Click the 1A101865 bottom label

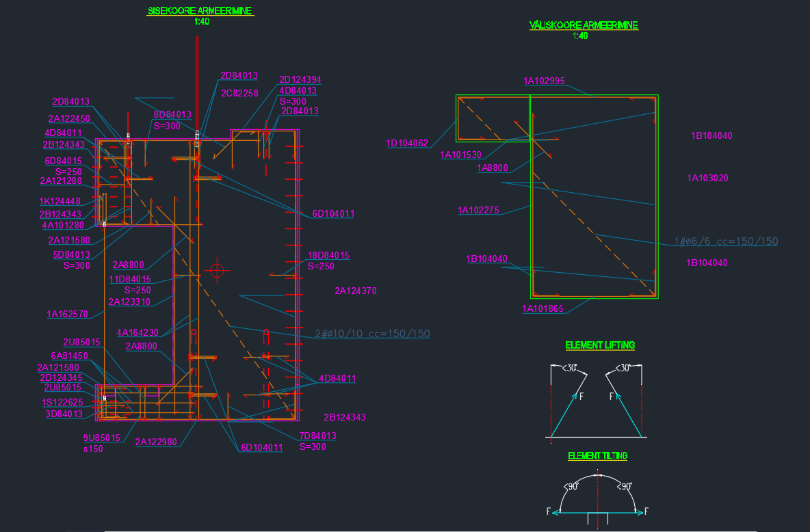(543, 309)
